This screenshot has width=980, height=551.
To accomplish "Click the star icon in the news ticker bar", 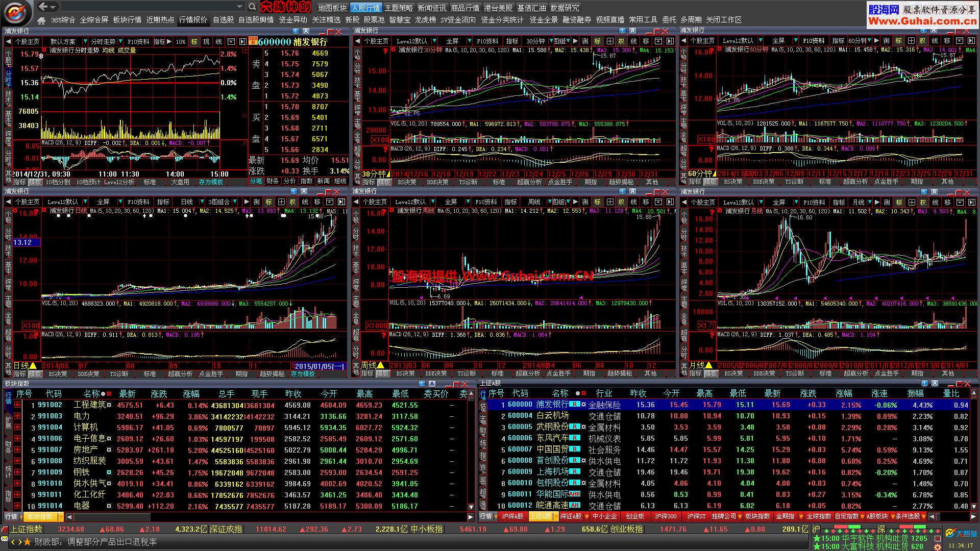I will pyautogui.click(x=27, y=542).
